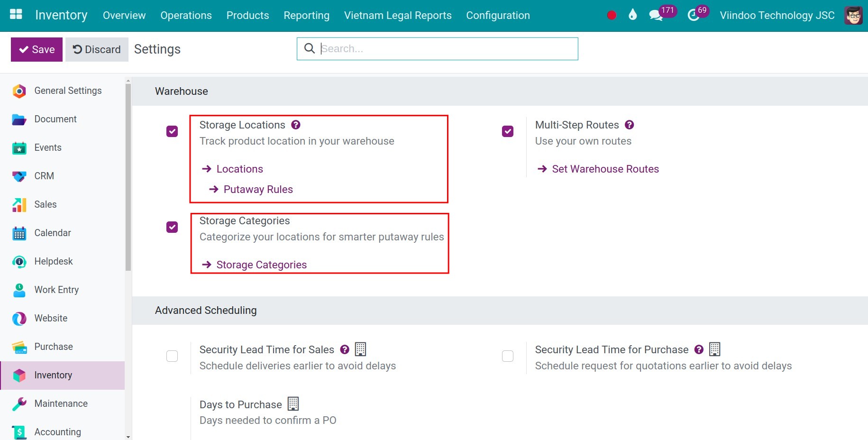This screenshot has height=440, width=868.
Task: Open Vietnam Legal Reports menu
Action: [398, 15]
